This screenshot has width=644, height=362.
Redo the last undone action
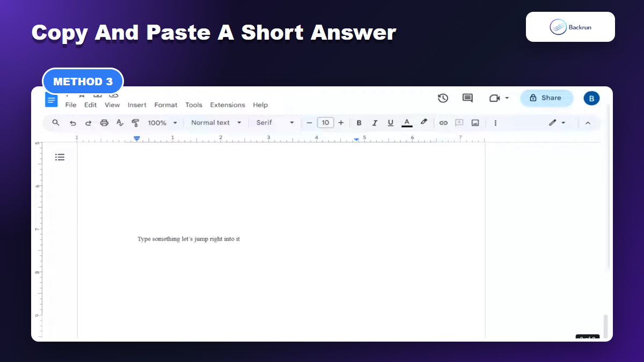point(88,123)
